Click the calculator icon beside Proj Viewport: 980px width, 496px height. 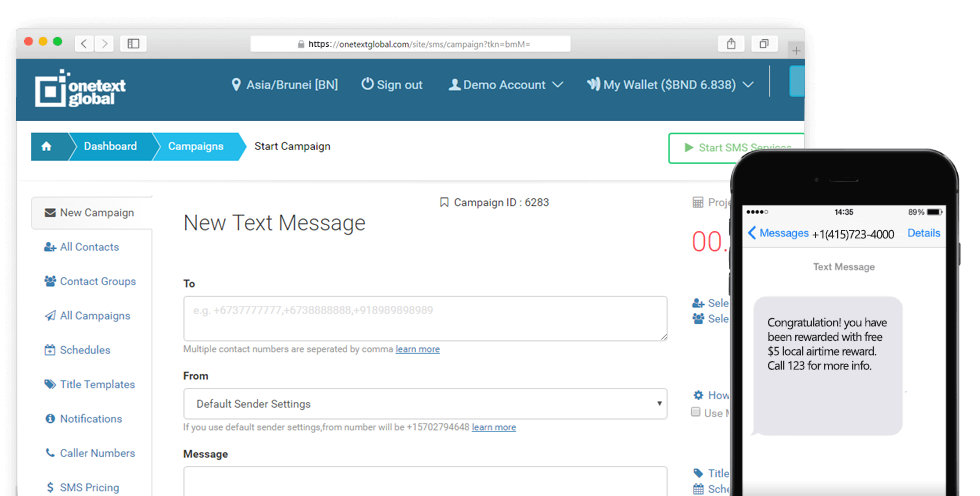[x=698, y=202]
